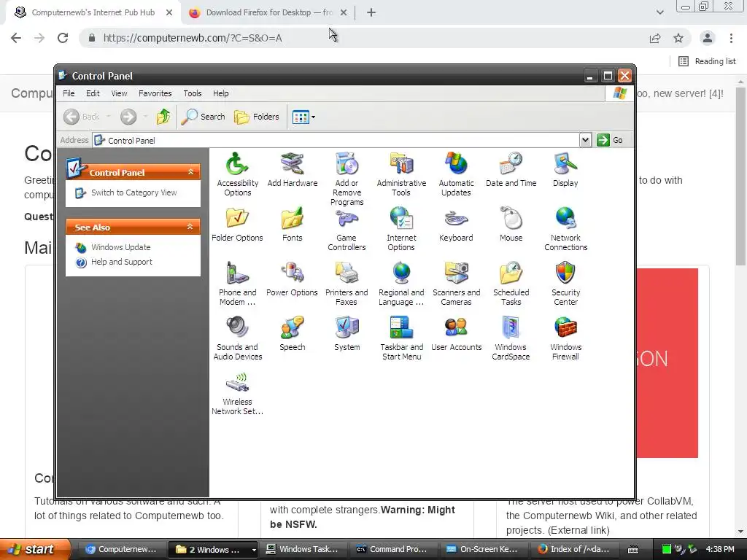Open Network Connections icon

coord(565,229)
